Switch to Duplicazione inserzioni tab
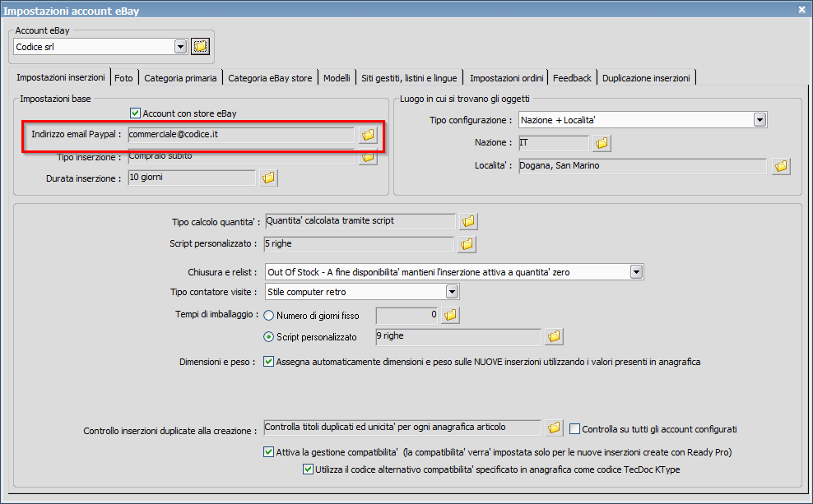The image size is (813, 504). (646, 78)
